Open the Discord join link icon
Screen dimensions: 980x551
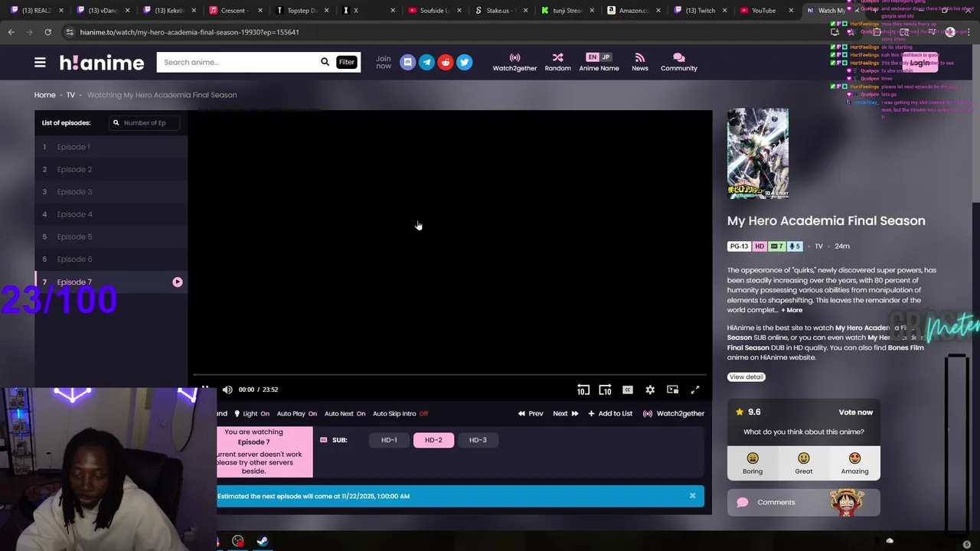click(x=407, y=62)
